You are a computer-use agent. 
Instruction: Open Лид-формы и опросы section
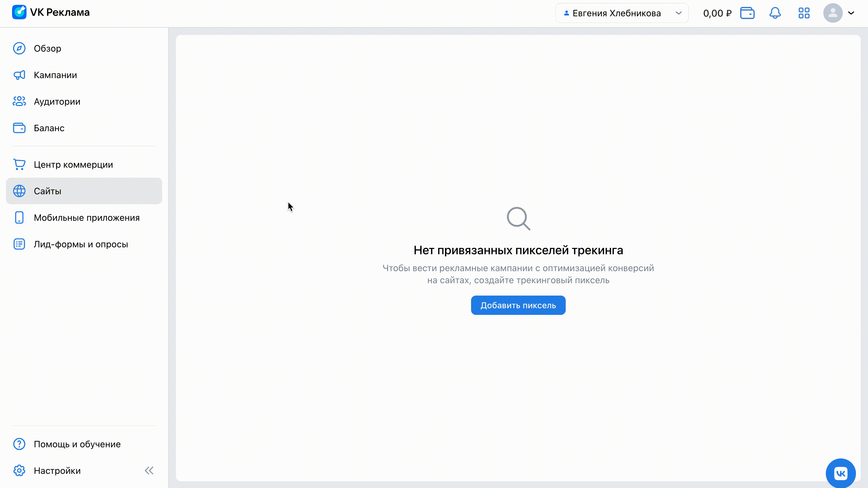(x=81, y=244)
